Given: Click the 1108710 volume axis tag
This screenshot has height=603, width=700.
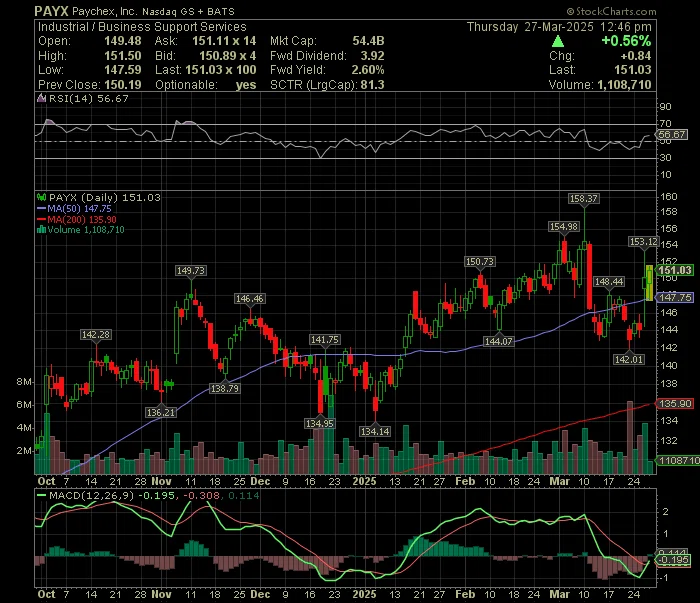Looking at the screenshot, I should tap(679, 460).
